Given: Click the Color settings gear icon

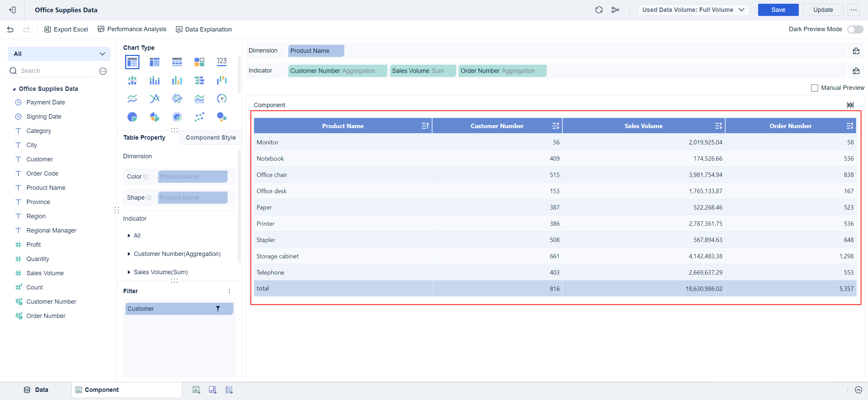Looking at the screenshot, I should click(x=146, y=177).
